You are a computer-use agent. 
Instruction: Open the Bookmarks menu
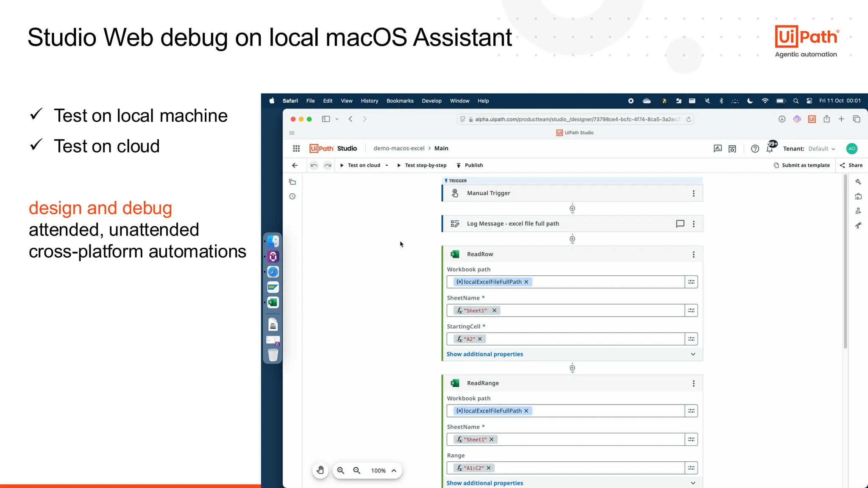tap(400, 101)
